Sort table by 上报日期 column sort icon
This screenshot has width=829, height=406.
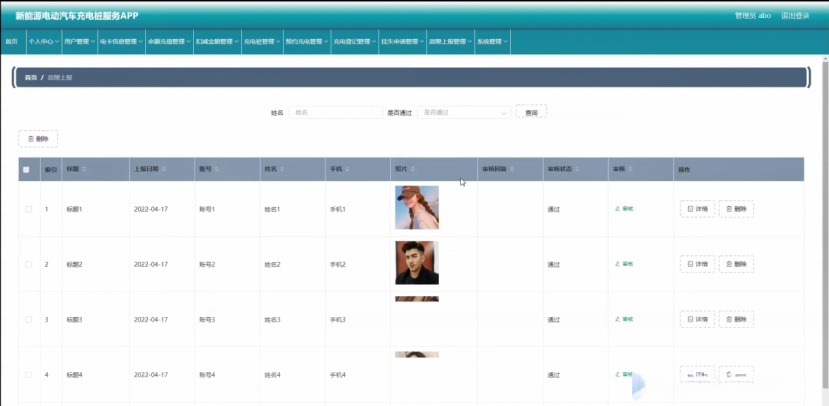pos(164,170)
